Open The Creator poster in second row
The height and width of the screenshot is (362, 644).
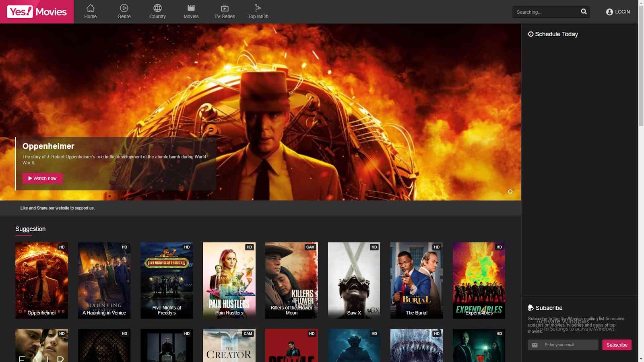click(229, 346)
